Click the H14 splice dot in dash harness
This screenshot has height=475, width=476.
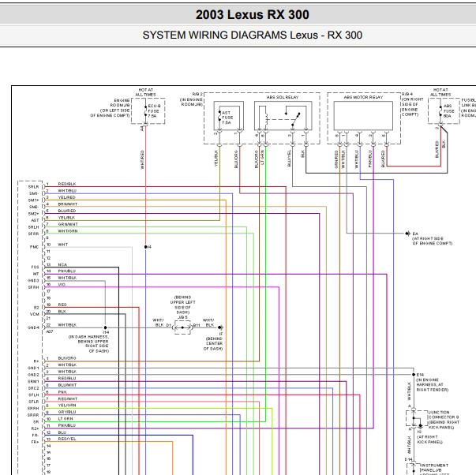(x=105, y=327)
